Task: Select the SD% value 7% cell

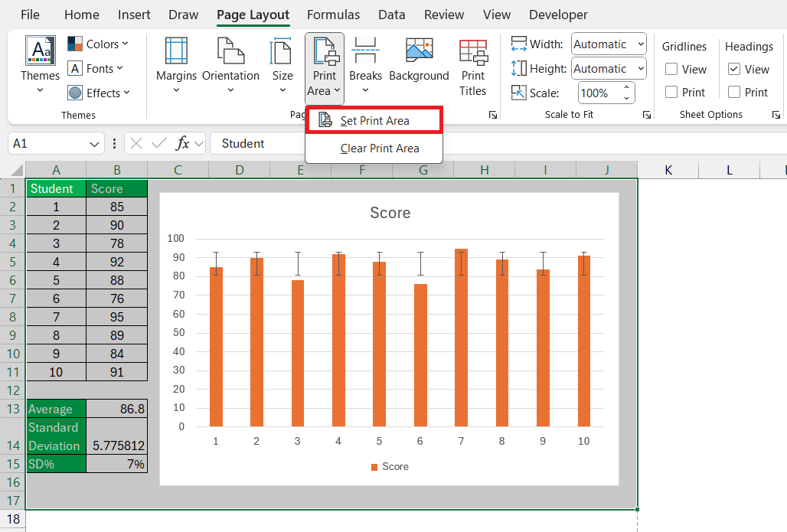Action: click(117, 464)
